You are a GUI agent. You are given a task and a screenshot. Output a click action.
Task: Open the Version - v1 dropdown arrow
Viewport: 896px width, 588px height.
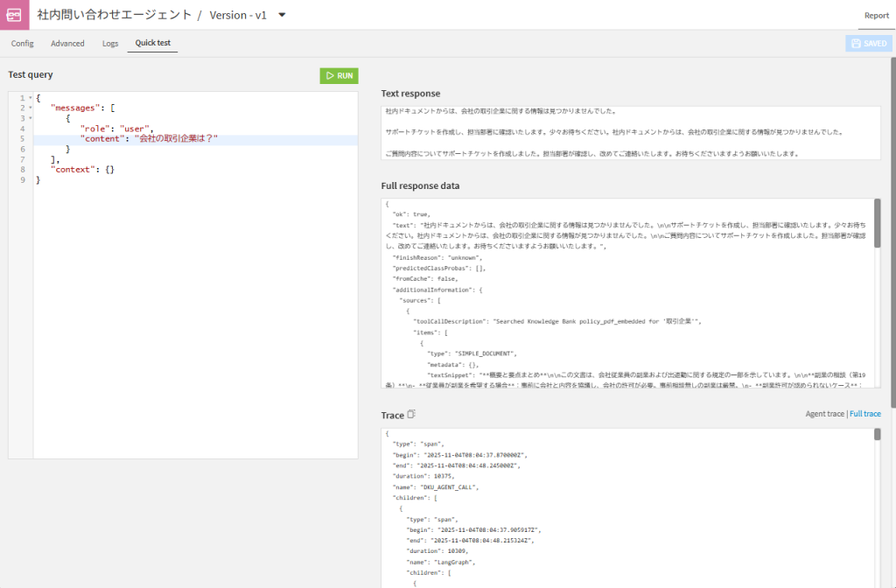[282, 15]
